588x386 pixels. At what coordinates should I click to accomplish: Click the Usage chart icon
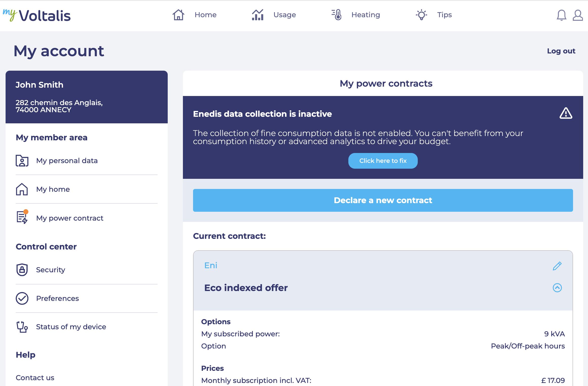(x=258, y=15)
